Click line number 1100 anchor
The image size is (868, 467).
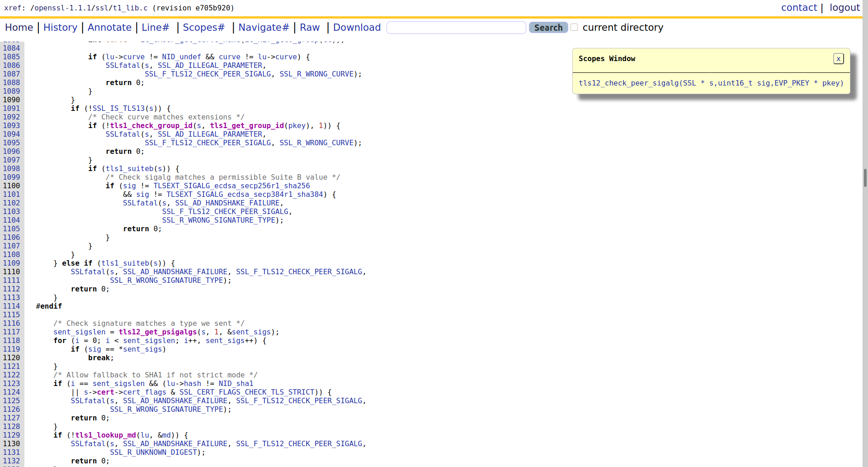pos(12,186)
